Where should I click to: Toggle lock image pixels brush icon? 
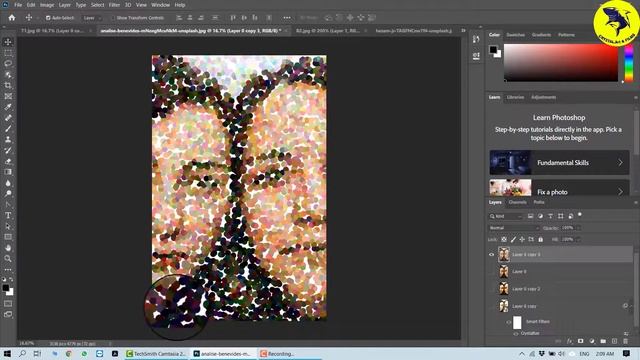coord(513,240)
